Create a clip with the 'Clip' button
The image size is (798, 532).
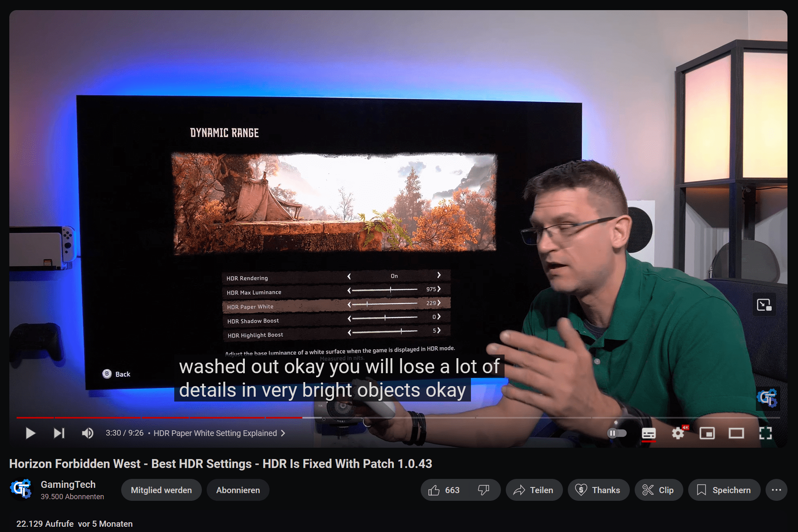[x=659, y=490]
